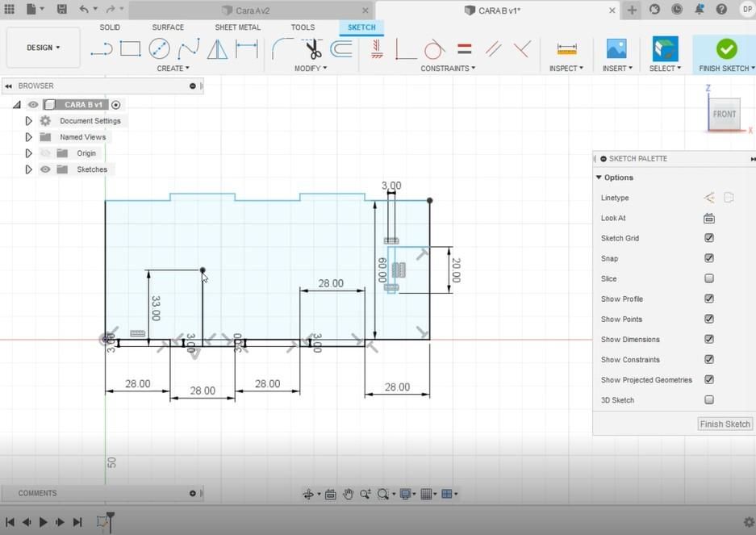Click the timeline Play button

(43, 521)
